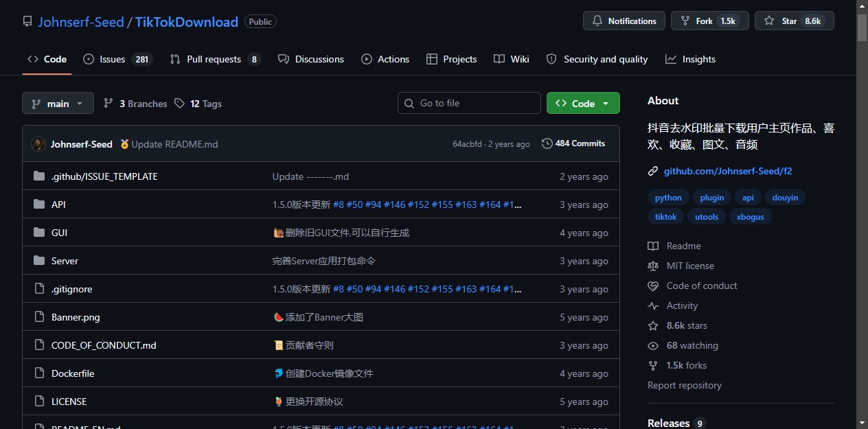Image resolution: width=868 pixels, height=429 pixels.
Task: Open issue #8 in the API commit message
Action: tap(339, 205)
